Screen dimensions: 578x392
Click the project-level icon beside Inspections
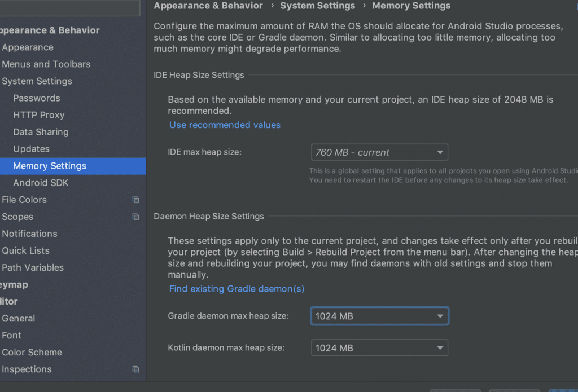(x=135, y=369)
